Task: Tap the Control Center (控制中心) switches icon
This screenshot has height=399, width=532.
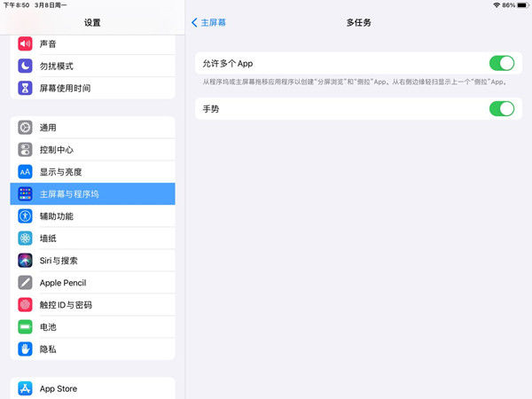Action: pos(25,150)
